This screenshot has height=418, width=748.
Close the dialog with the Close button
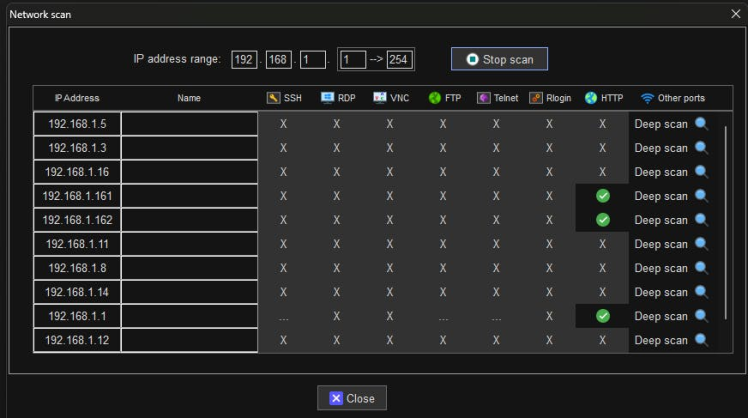coord(352,398)
